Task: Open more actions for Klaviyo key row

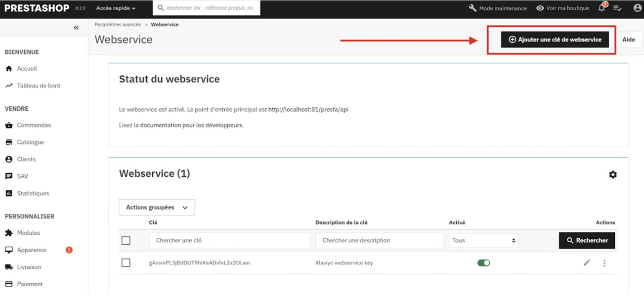Action: coord(604,263)
